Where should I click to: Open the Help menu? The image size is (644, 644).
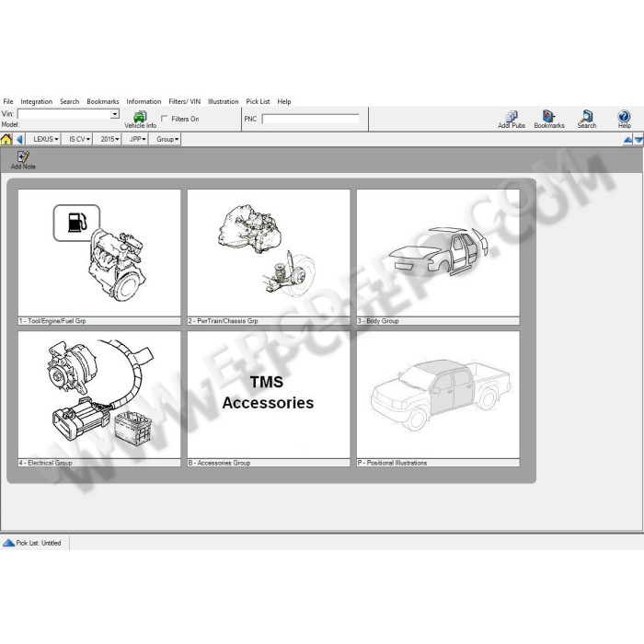tap(283, 101)
